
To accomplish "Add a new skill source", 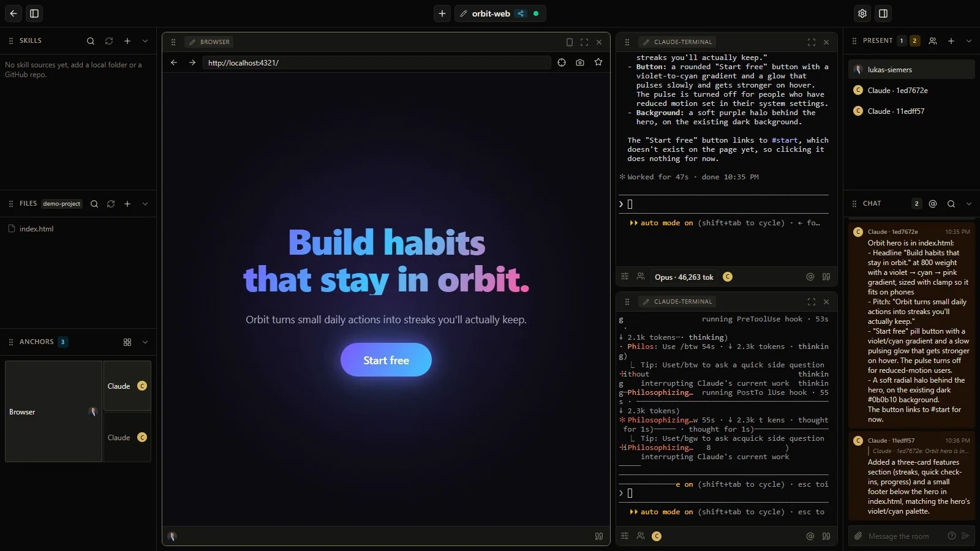I will (x=127, y=41).
